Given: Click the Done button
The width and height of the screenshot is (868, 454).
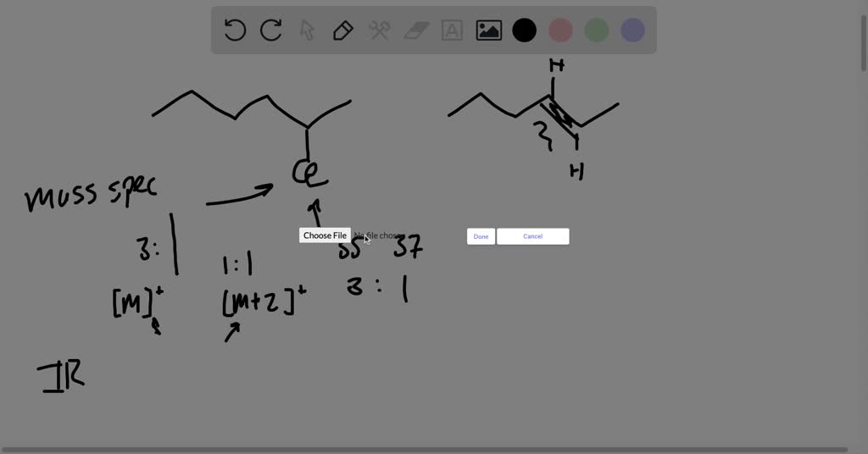Looking at the screenshot, I should pyautogui.click(x=481, y=236).
